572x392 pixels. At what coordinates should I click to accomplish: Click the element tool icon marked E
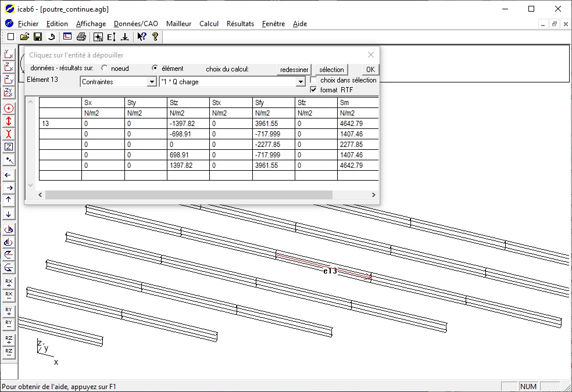pos(111,37)
